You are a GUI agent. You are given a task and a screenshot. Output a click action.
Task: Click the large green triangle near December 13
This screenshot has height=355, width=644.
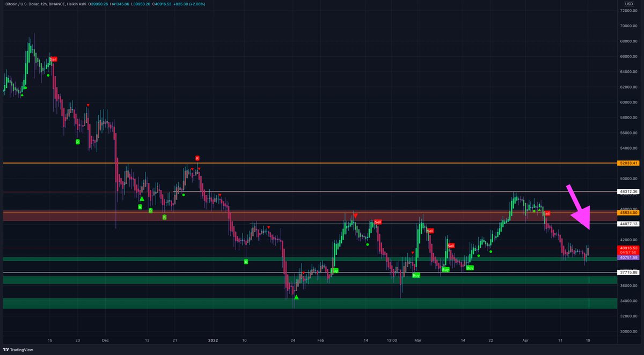[x=142, y=199]
